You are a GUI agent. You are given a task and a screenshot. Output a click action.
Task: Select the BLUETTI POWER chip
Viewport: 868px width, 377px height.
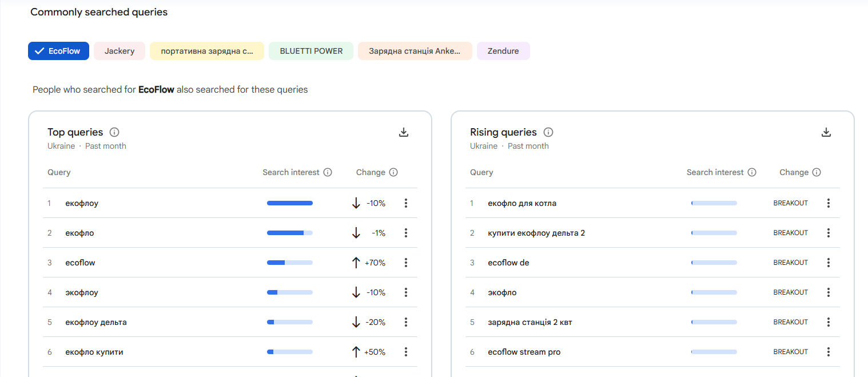(x=311, y=51)
